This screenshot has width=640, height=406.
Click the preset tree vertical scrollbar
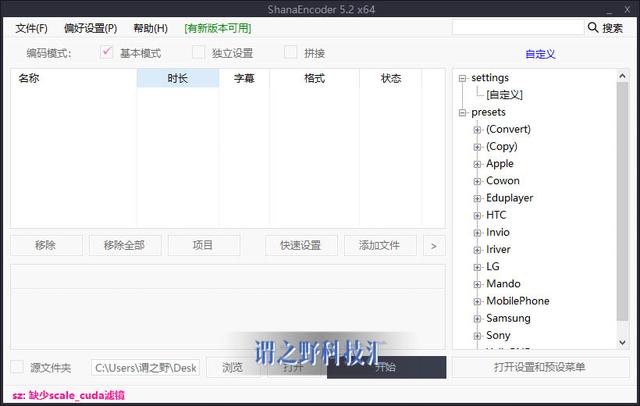(x=622, y=200)
